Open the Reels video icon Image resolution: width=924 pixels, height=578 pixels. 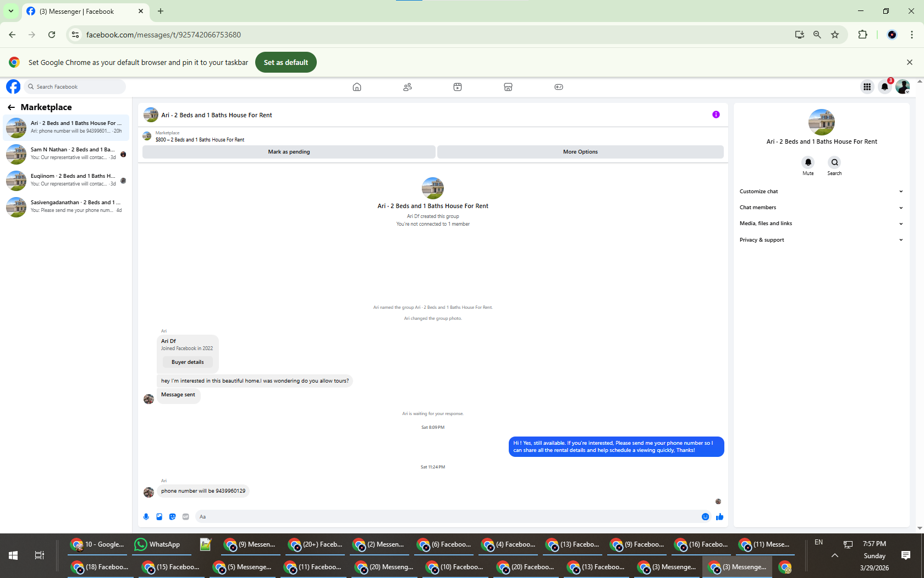(458, 87)
